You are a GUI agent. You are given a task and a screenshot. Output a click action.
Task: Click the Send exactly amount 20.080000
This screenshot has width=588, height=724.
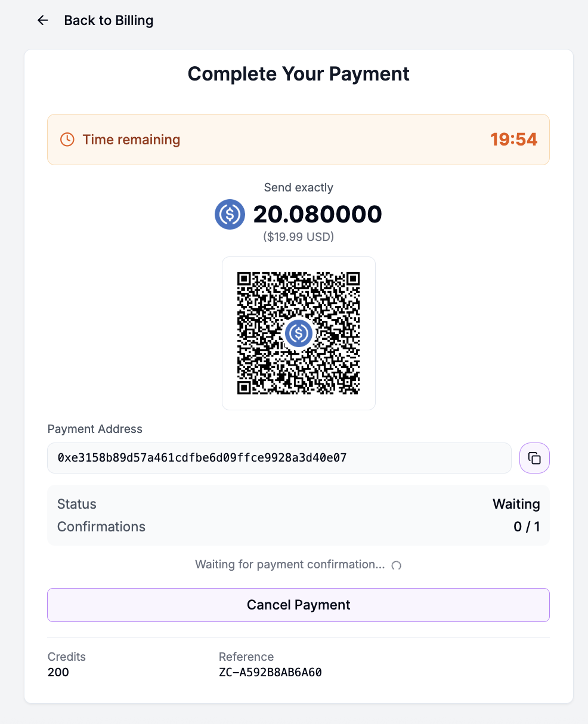point(318,214)
